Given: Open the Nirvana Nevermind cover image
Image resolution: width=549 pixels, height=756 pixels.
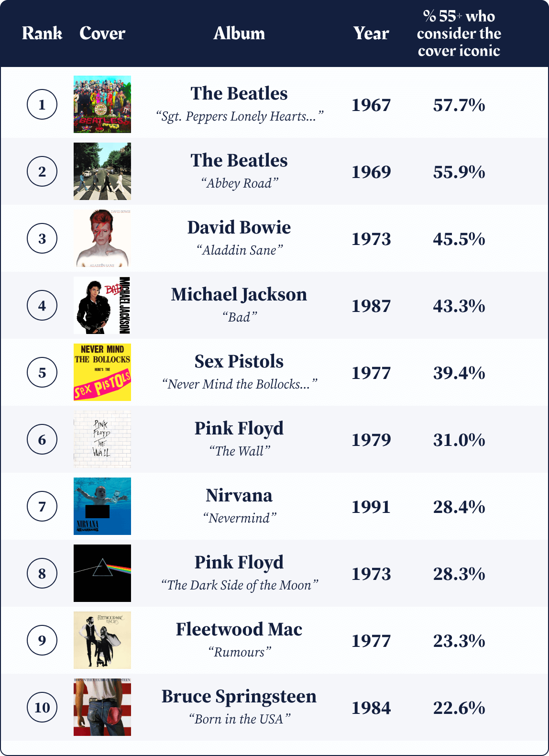Looking at the screenshot, I should pyautogui.click(x=102, y=506).
